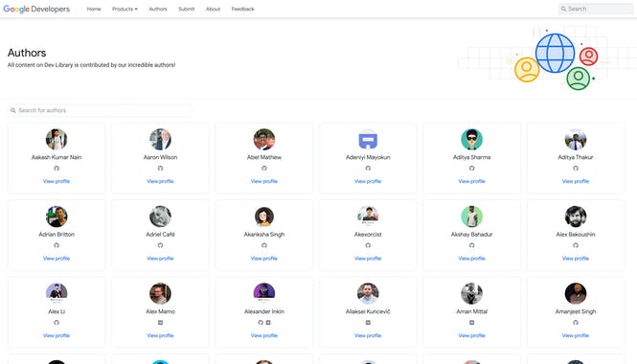View profile of Akshay Bahadur
Screen dimensions: 637x364
click(471, 259)
